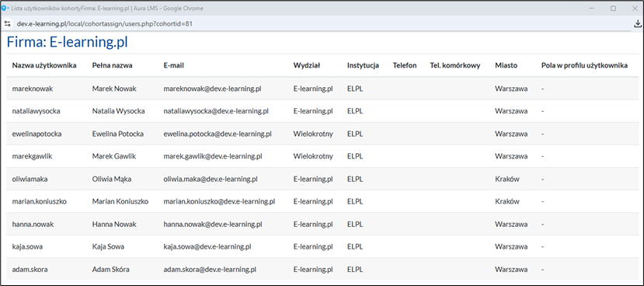Click the site information icon beside the URL
This screenshot has height=286, width=644.
pyautogui.click(x=8, y=24)
